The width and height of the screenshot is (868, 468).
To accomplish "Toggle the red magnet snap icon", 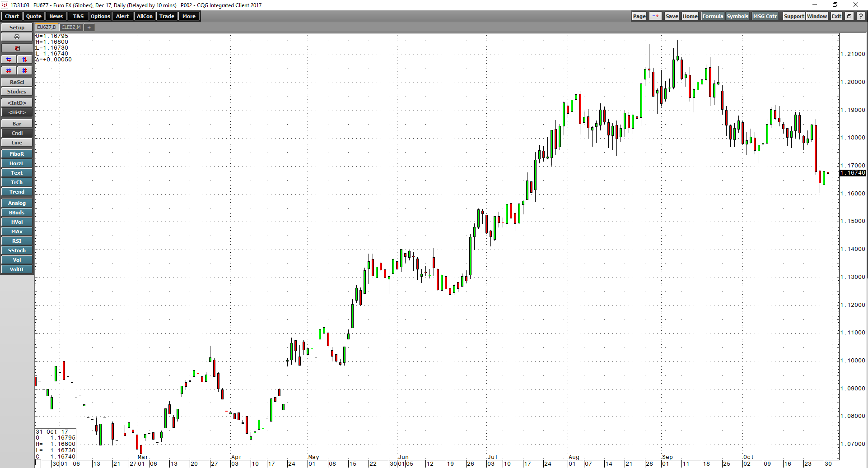I will point(17,48).
